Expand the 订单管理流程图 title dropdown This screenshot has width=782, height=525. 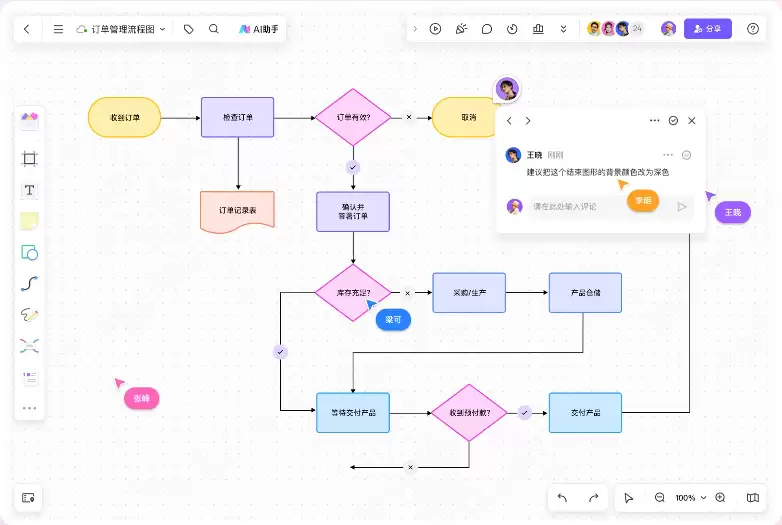point(162,29)
